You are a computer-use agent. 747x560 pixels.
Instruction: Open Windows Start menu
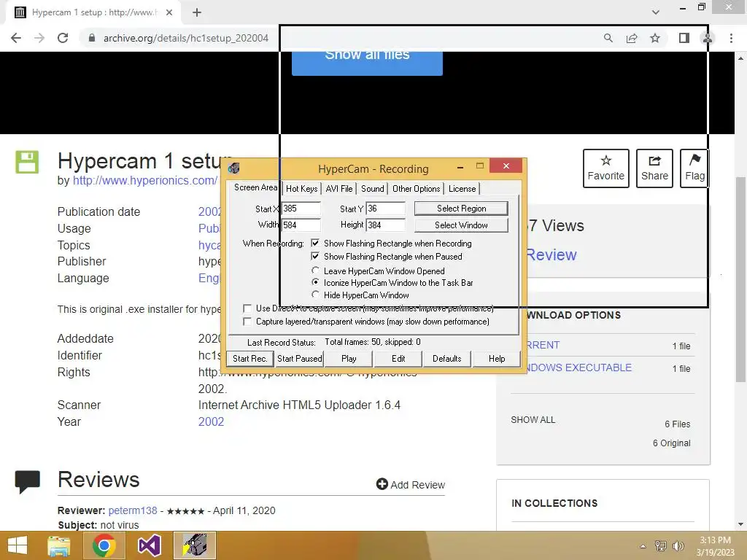point(18,545)
